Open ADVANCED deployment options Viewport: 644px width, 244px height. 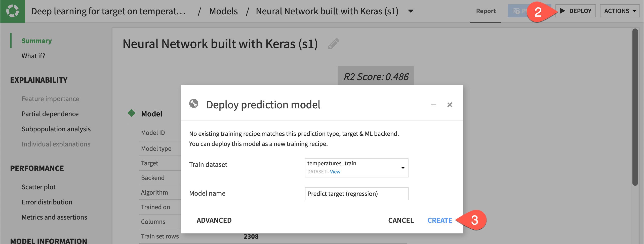coord(214,220)
